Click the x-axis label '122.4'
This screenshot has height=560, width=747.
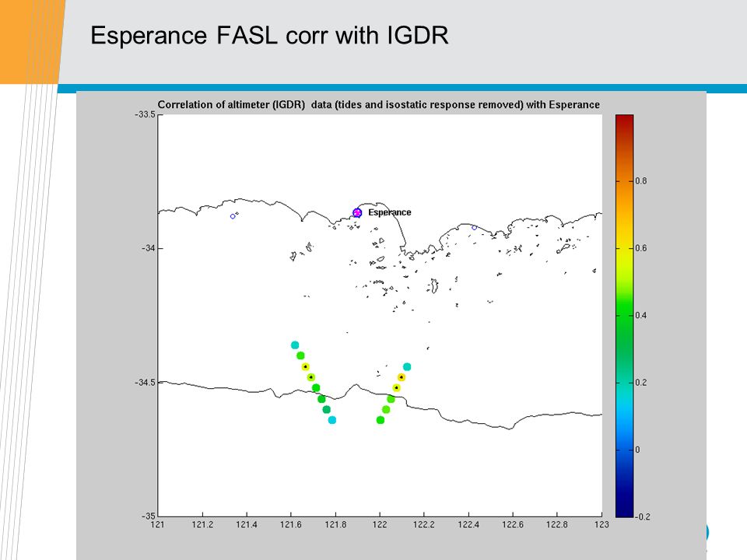point(468,525)
